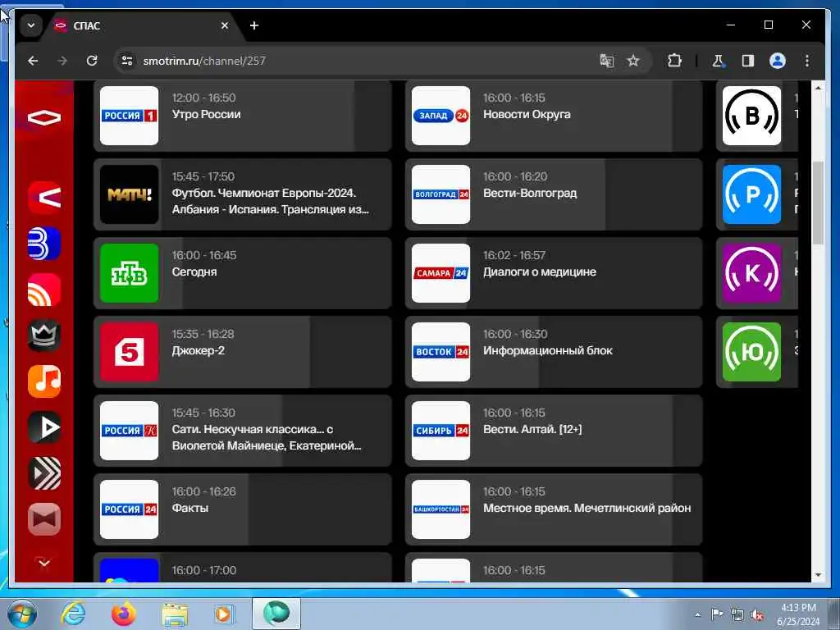Open the radio station В icon
840x630 pixels.
click(x=751, y=116)
